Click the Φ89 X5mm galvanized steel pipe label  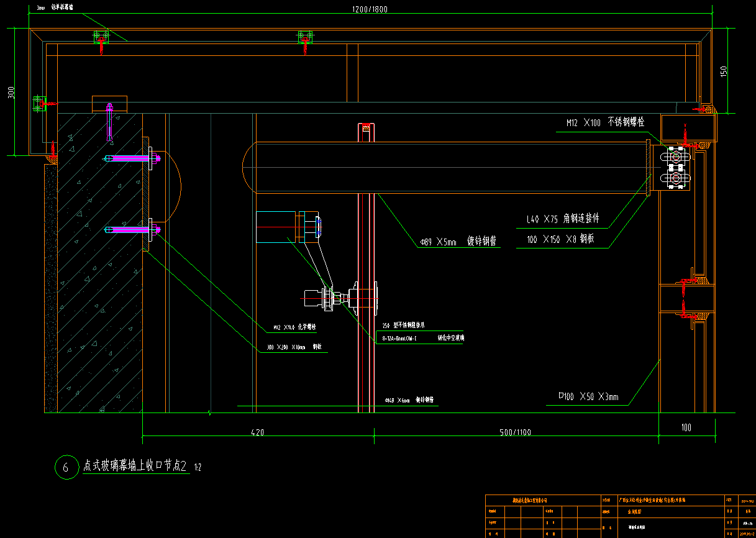click(x=457, y=242)
